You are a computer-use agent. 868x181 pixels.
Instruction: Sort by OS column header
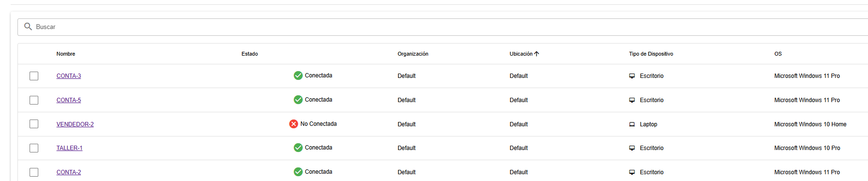point(778,54)
